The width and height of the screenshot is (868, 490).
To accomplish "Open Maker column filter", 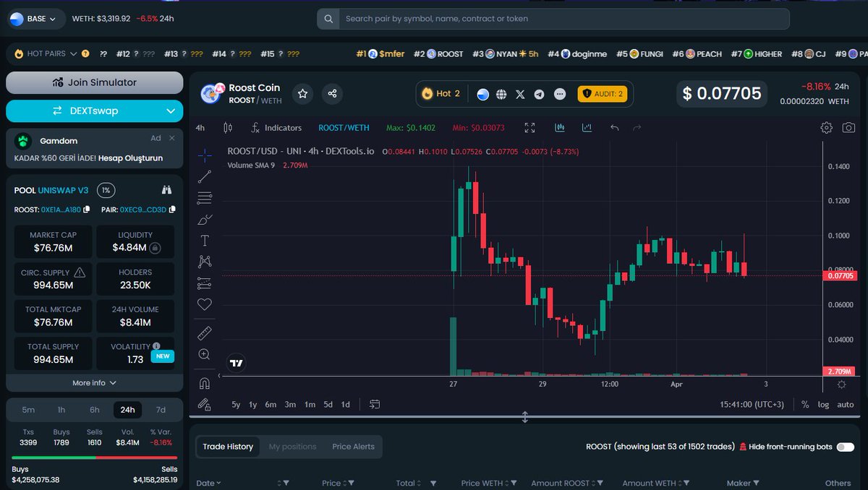I will click(x=757, y=483).
